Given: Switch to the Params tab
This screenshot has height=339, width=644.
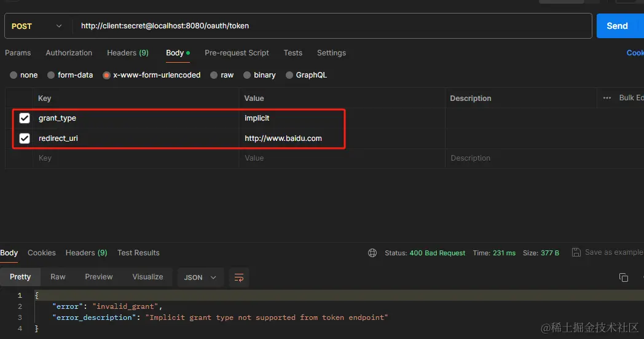Looking at the screenshot, I should click(18, 53).
